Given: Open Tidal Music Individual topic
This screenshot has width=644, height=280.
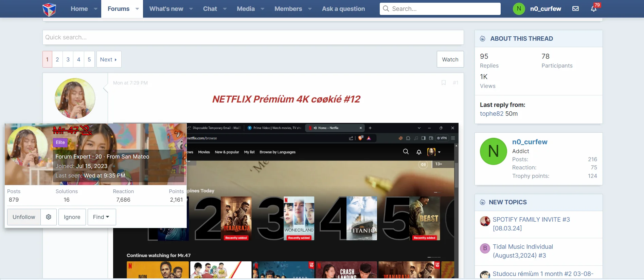Looking at the screenshot, I should coord(523,251).
